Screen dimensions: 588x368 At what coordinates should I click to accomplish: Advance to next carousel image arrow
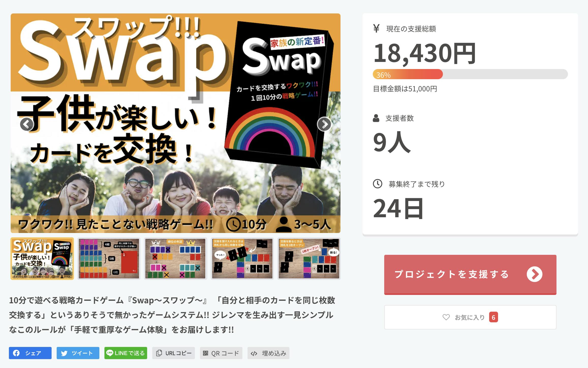(324, 124)
